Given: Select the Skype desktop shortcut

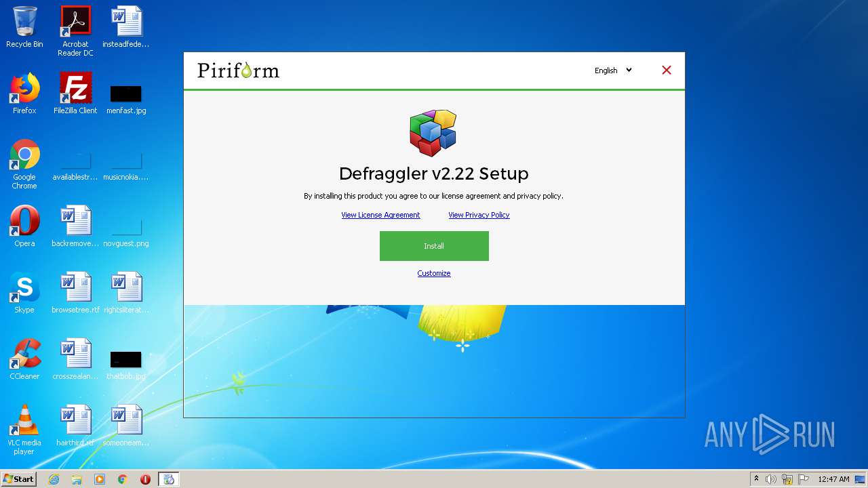Looking at the screenshot, I should 24,293.
